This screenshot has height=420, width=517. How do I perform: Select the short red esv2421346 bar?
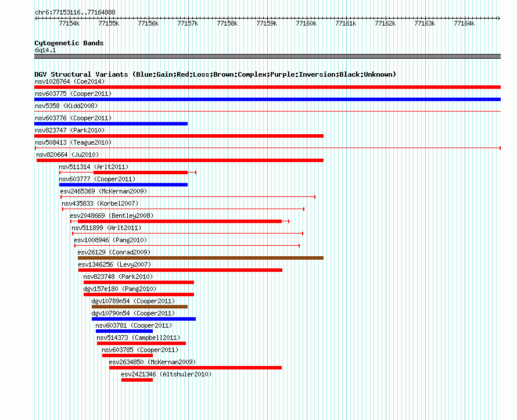coord(137,380)
